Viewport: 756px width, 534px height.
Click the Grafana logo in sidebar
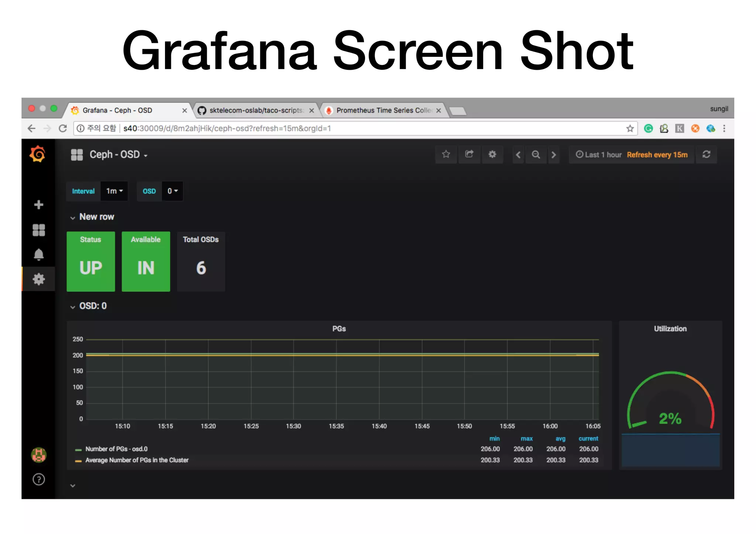point(38,154)
